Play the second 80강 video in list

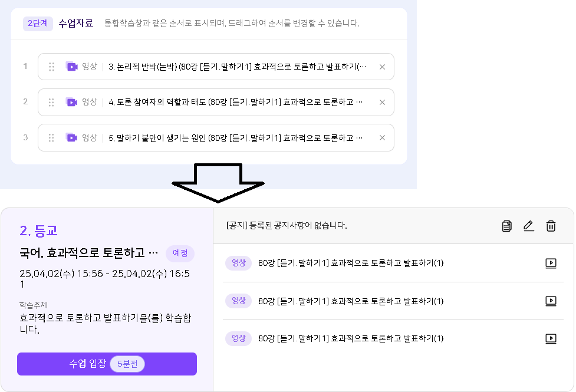(x=551, y=301)
